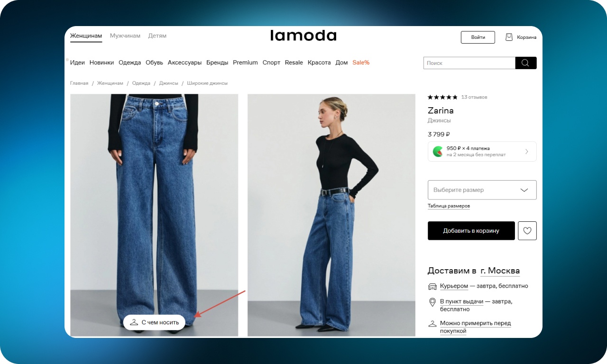This screenshot has width=607, height=364.
Task: Click the Войти login button
Action: [478, 37]
